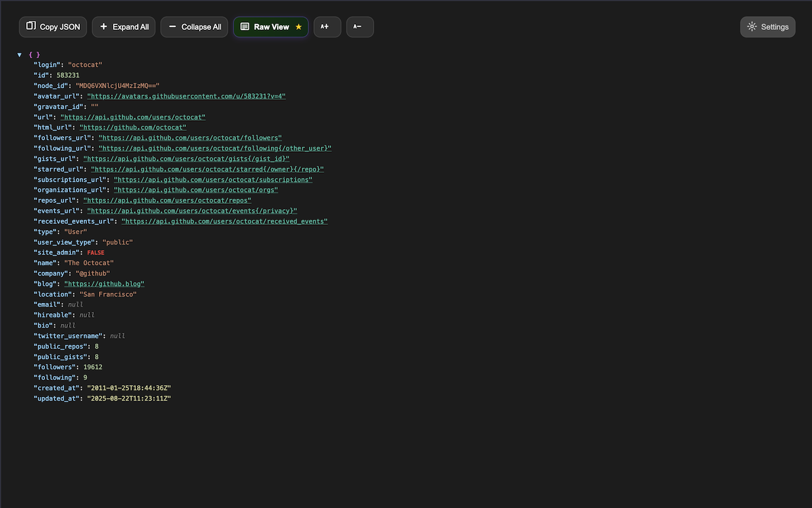Click the Copy JSON button
The height and width of the screenshot is (508, 812).
click(x=53, y=27)
